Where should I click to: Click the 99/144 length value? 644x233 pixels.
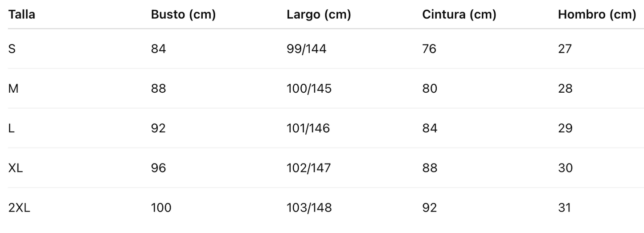[307, 49]
